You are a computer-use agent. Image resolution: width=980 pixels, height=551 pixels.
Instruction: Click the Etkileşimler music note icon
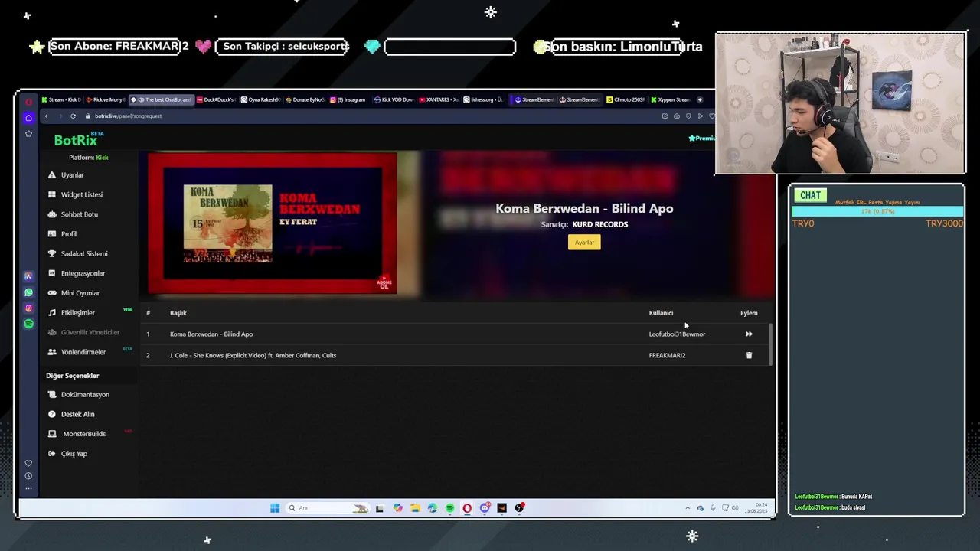52,312
